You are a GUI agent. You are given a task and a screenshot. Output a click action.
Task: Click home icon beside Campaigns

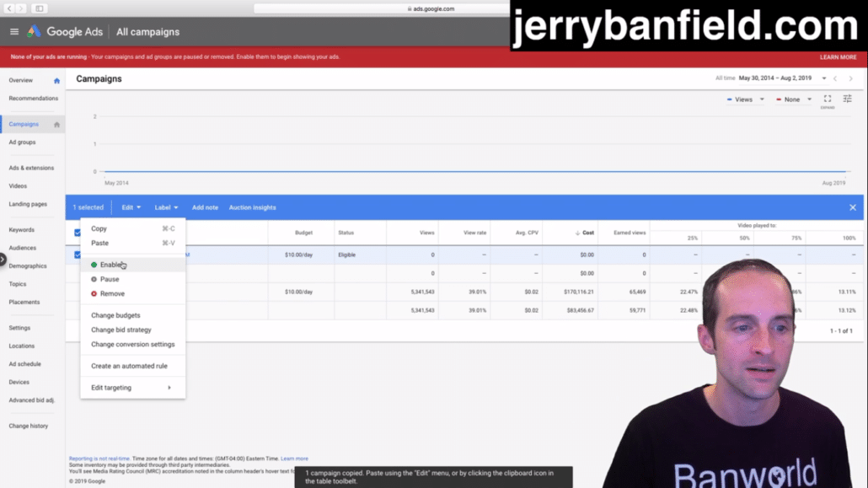[56, 125]
